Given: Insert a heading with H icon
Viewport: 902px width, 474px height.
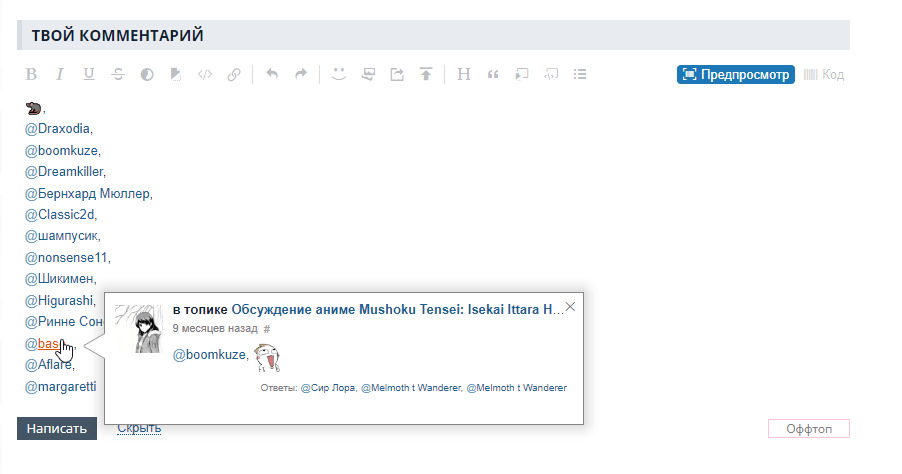Looking at the screenshot, I should 464,74.
